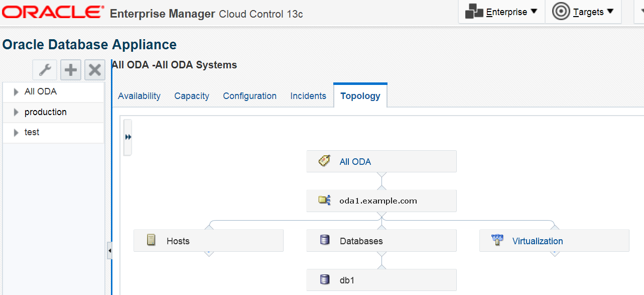Open the Configuration tab

click(249, 96)
